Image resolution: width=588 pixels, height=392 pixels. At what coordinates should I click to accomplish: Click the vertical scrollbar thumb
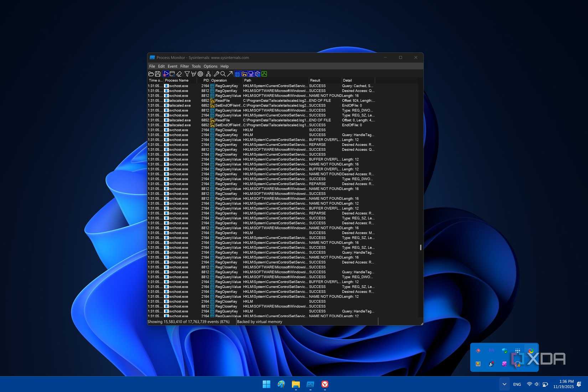[421, 248]
